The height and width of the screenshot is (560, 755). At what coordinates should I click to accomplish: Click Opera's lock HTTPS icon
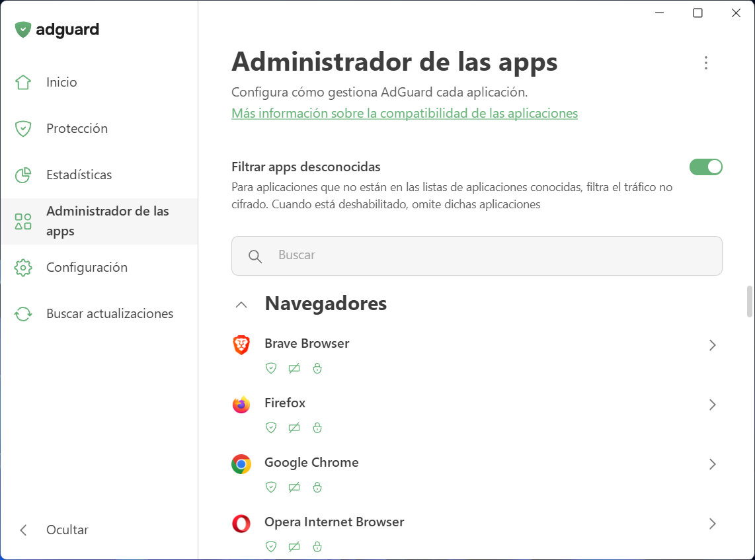tap(317, 547)
